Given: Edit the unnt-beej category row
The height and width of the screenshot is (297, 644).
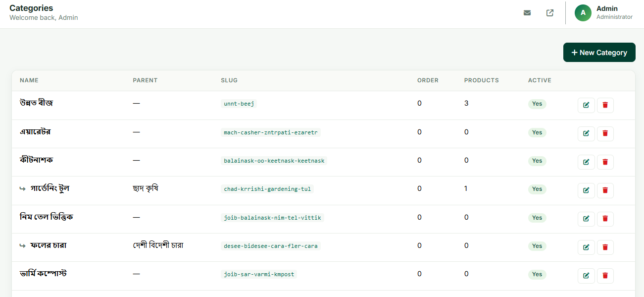Looking at the screenshot, I should 586,105.
